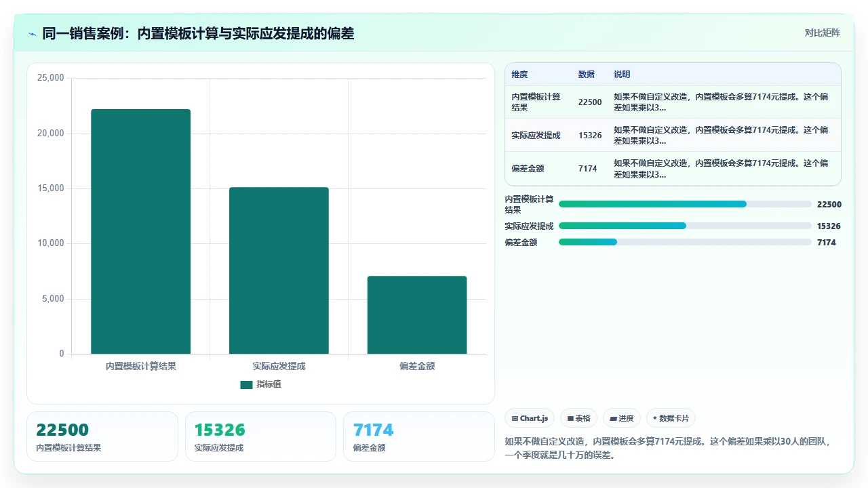
Task: Click the 10,000 y-axis label
Action: click(51, 243)
